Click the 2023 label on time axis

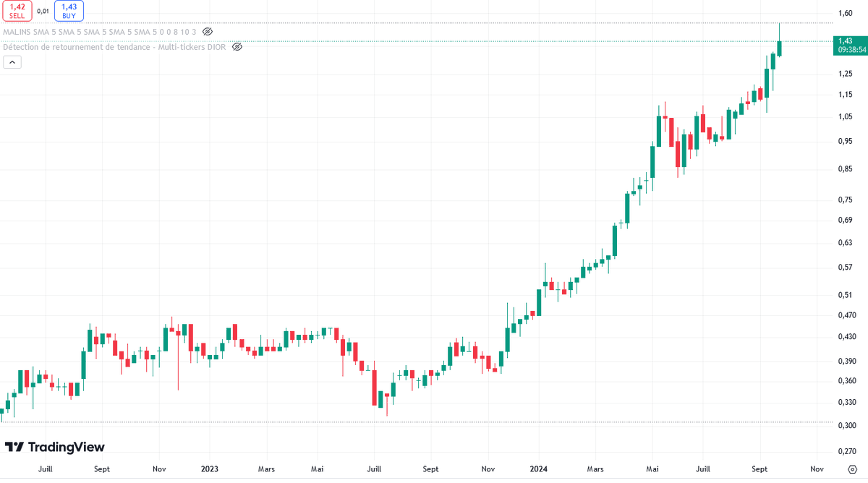209,469
